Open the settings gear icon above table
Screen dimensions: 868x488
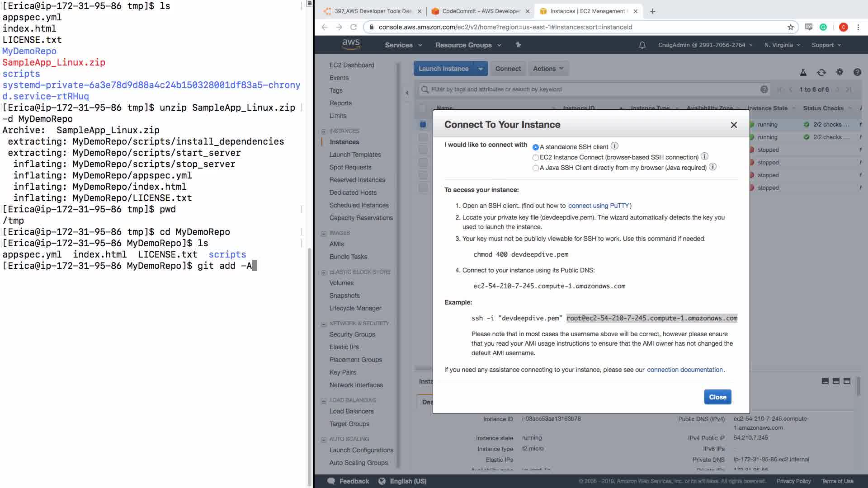click(840, 72)
